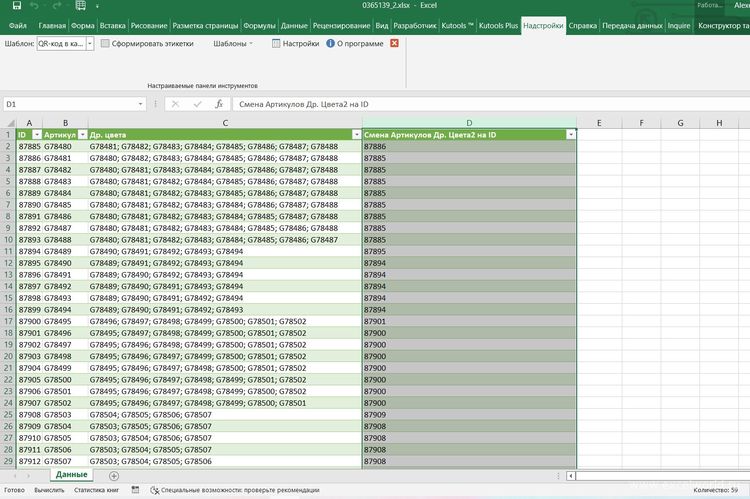750x499 pixels.
Task: Click the Select All corner triangle
Action: pos(9,123)
